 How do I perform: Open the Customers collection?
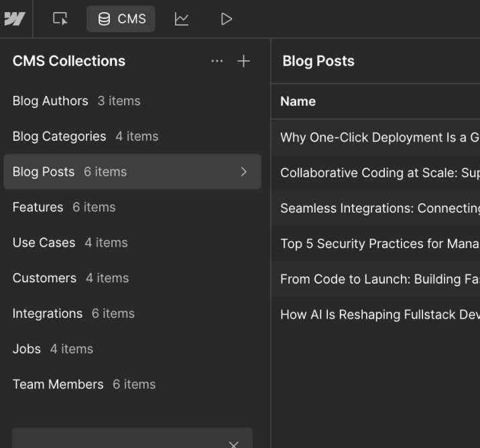[x=132, y=278]
